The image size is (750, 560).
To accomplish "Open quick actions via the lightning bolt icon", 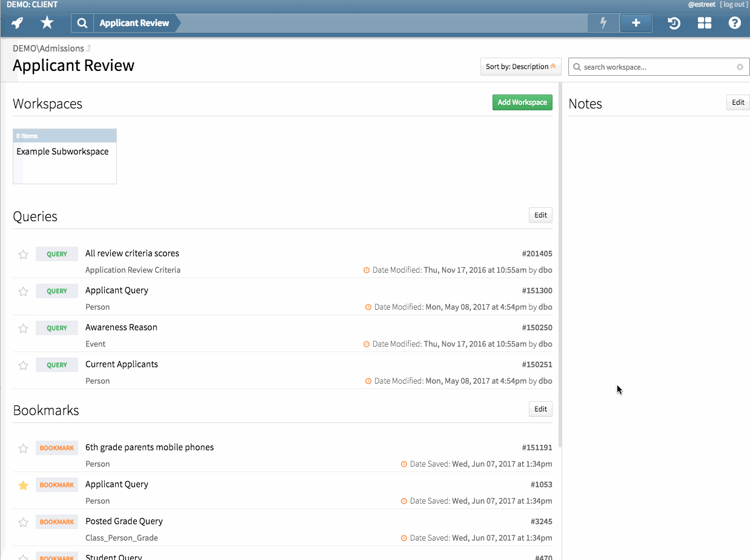I will (x=603, y=22).
